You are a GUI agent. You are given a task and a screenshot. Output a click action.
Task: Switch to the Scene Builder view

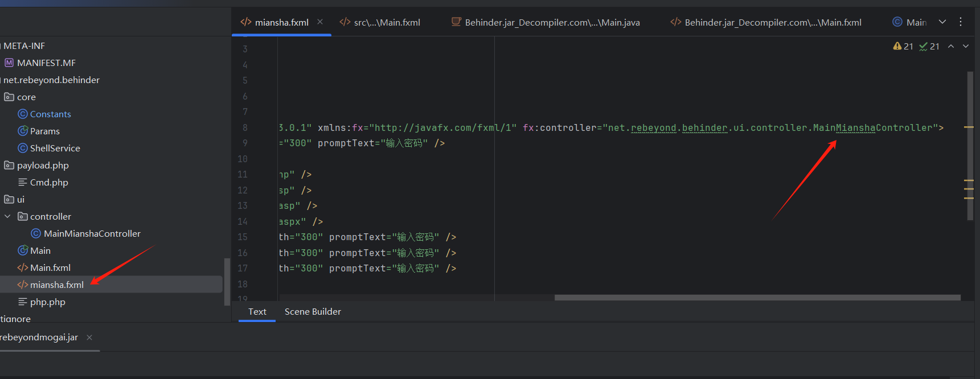(x=313, y=311)
